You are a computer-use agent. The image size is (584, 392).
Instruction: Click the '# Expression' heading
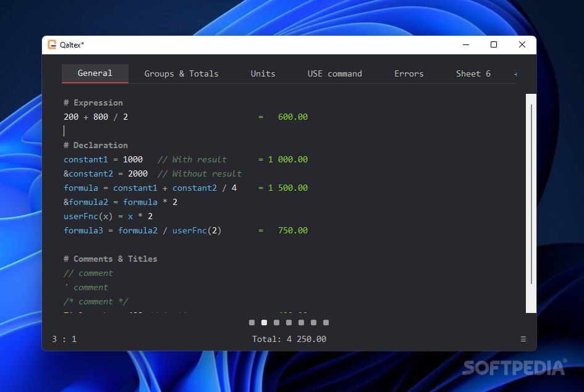pyautogui.click(x=93, y=102)
